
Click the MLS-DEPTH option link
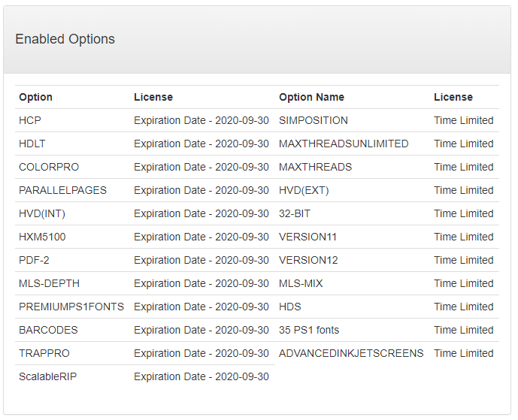click(x=49, y=283)
